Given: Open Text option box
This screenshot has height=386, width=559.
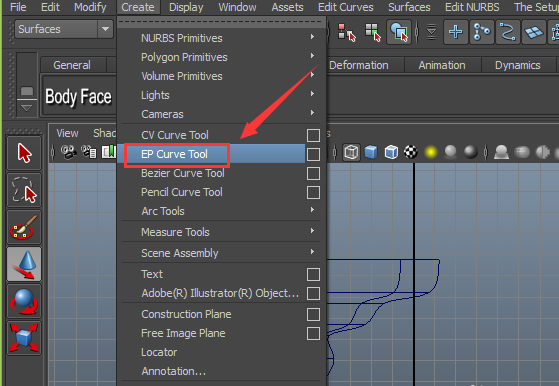Looking at the screenshot, I should (x=313, y=274).
